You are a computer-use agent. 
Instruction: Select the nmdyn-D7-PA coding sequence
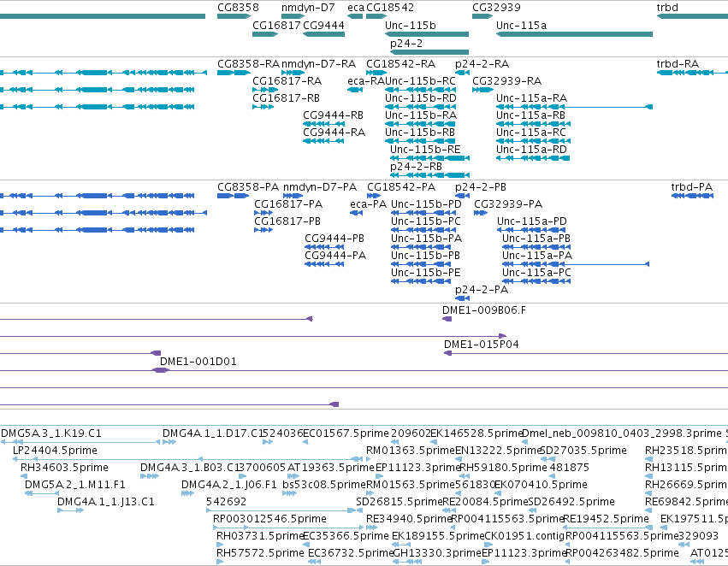point(293,196)
